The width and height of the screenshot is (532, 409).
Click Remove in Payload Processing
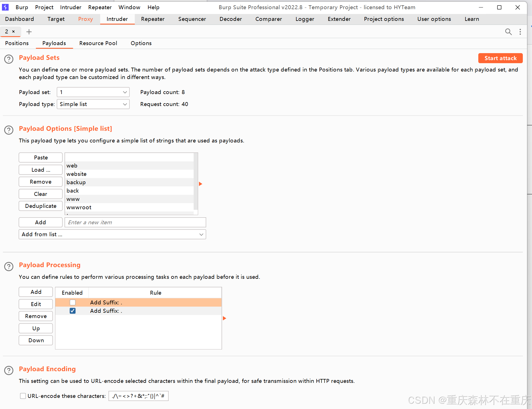click(36, 316)
